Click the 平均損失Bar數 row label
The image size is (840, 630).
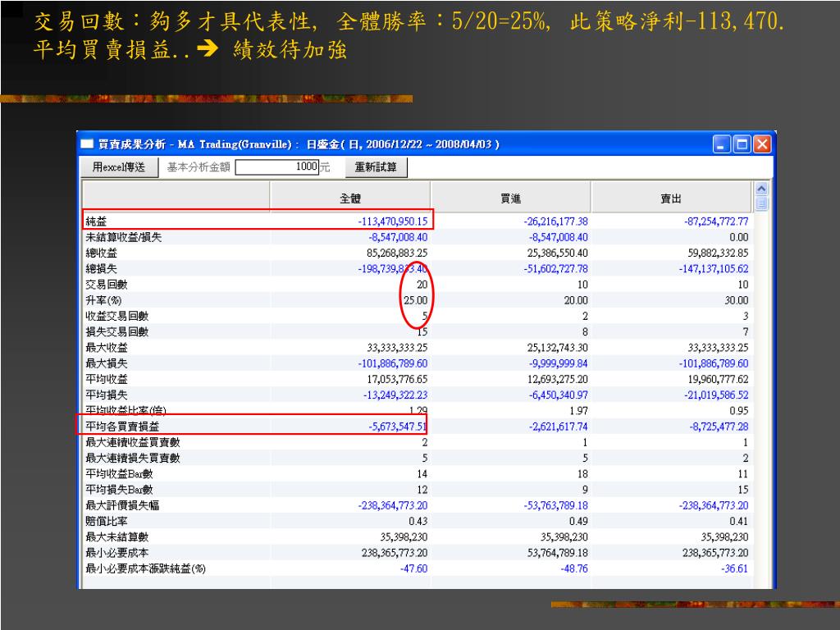pyautogui.click(x=120, y=490)
